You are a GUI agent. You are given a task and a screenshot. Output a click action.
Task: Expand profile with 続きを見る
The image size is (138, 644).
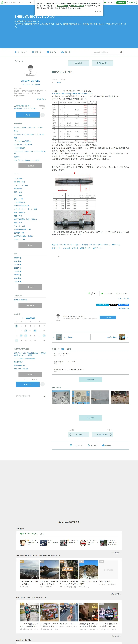click(42, 99)
